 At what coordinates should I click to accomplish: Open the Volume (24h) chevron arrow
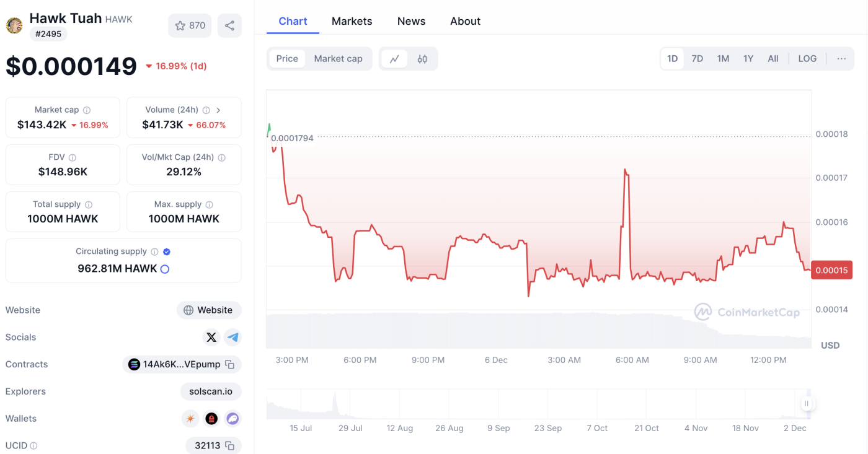[x=218, y=110]
